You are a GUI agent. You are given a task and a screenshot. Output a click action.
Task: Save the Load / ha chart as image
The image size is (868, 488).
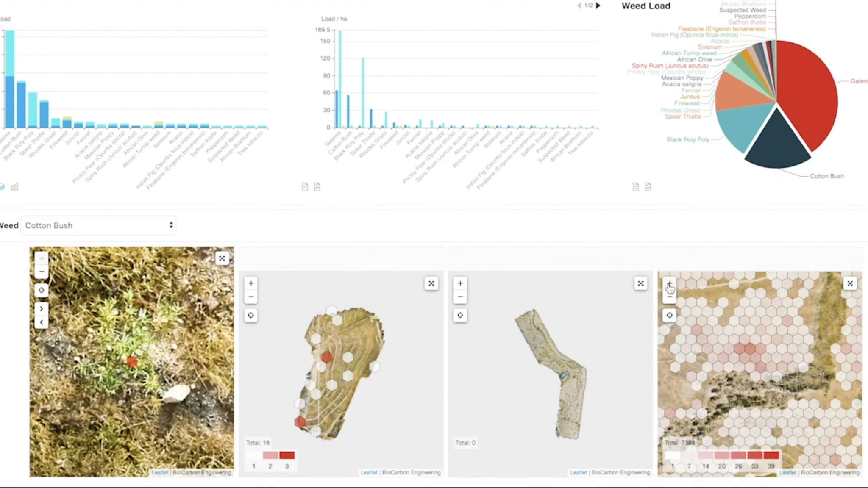coord(317,187)
